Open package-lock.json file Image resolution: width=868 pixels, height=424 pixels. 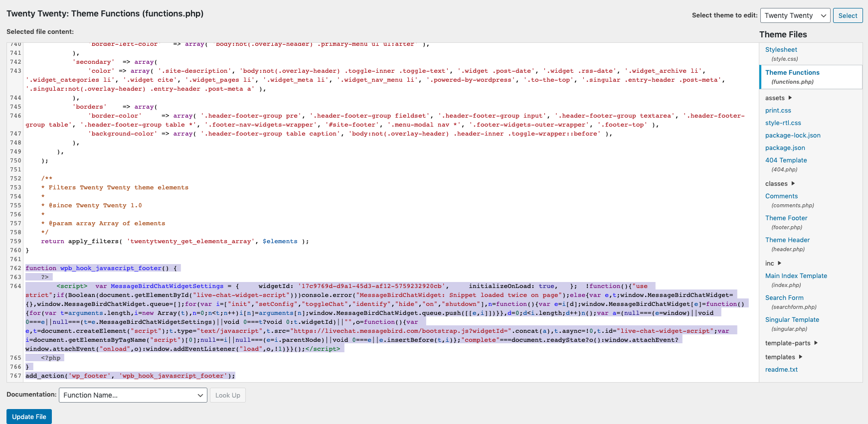pyautogui.click(x=793, y=136)
